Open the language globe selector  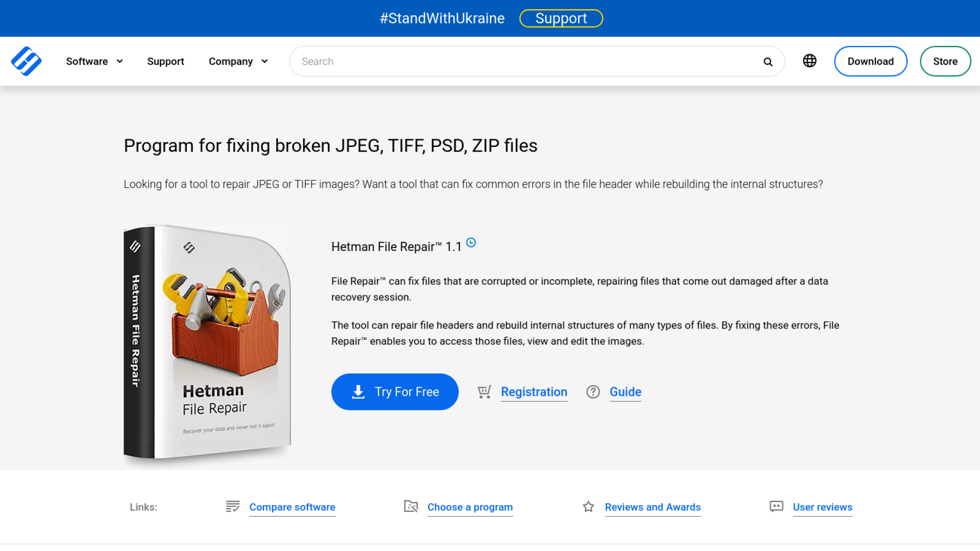coord(810,61)
